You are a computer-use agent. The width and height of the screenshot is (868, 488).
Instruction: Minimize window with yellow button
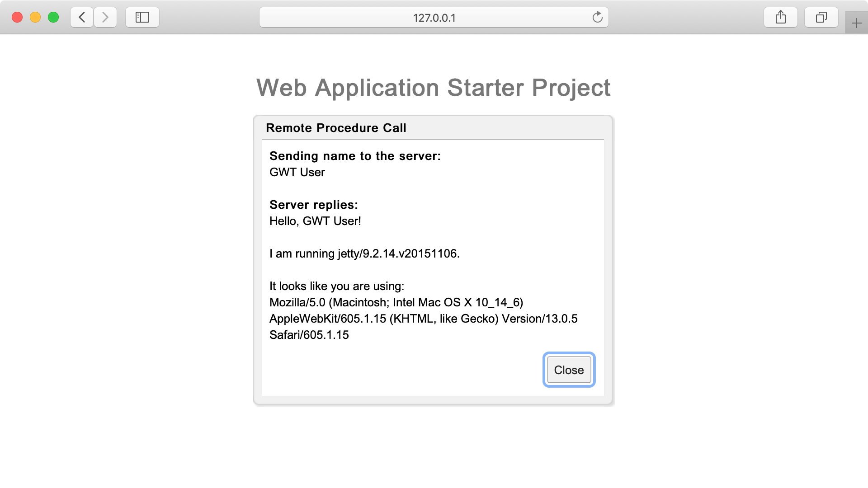(35, 18)
